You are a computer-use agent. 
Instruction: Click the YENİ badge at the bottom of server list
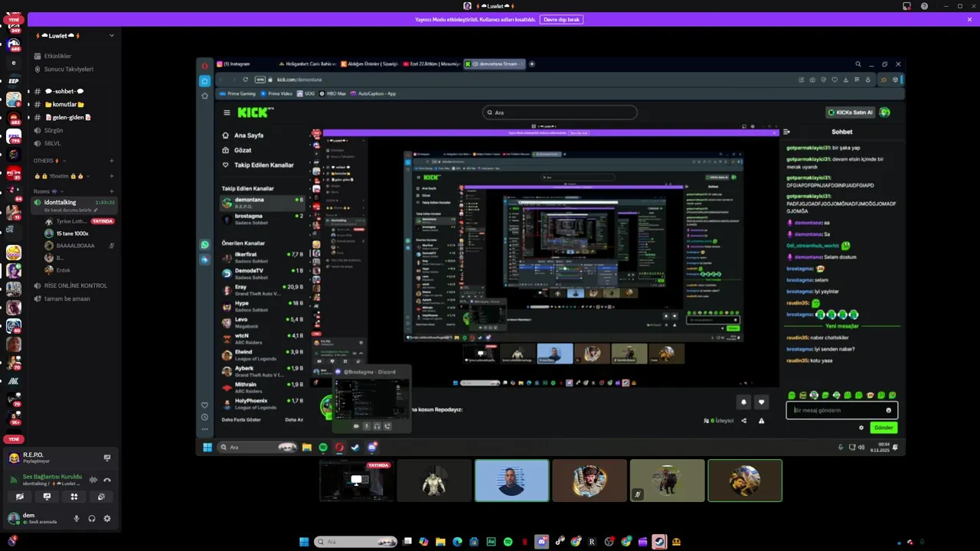click(14, 439)
